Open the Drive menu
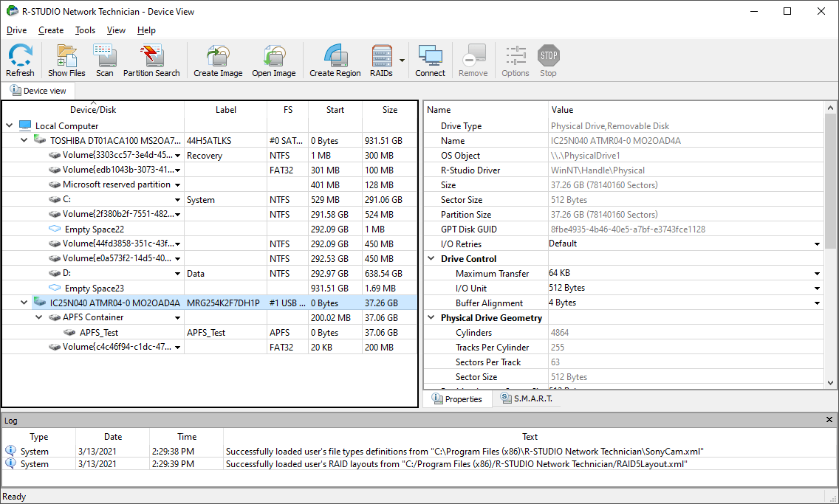 click(16, 30)
